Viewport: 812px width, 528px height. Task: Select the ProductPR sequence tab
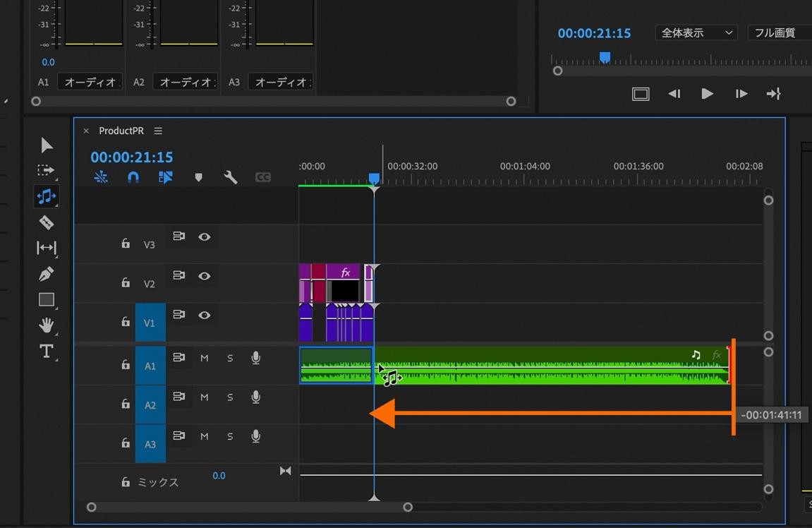(121, 131)
